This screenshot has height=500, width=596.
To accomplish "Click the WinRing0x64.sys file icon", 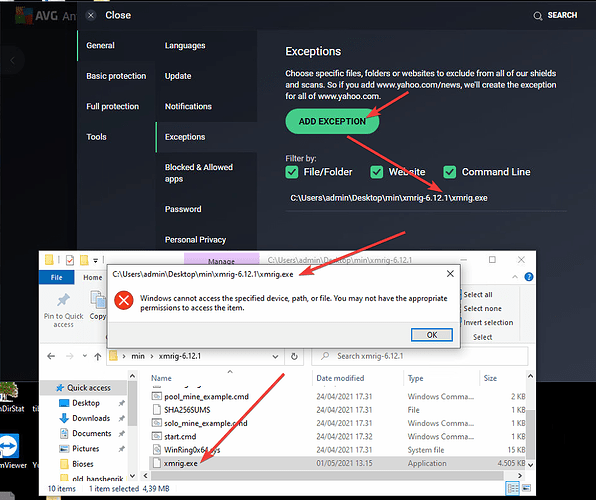I will 157,450.
